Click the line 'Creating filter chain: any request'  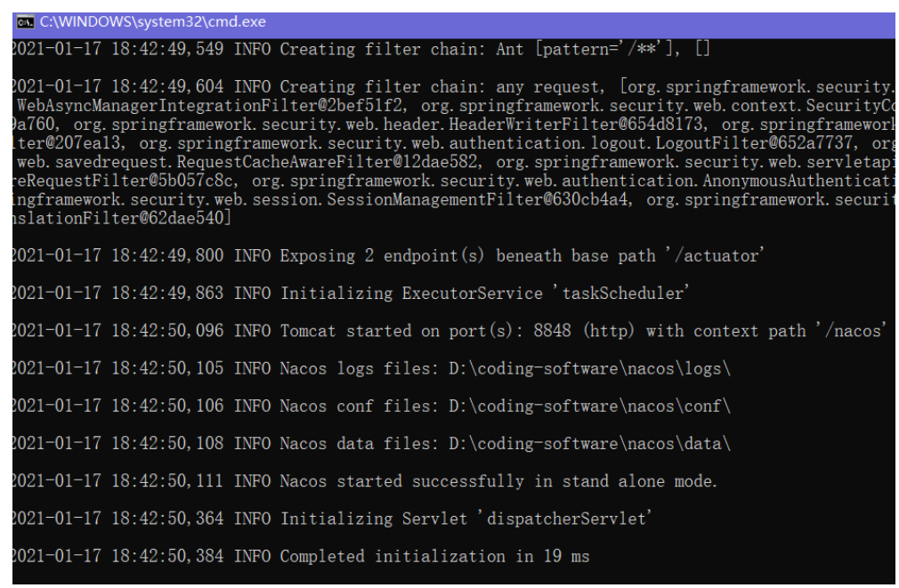[453, 86]
